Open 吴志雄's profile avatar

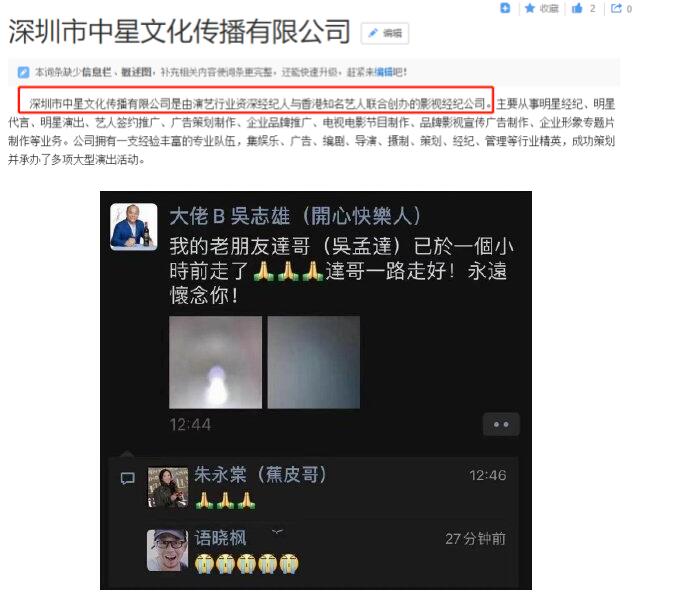(x=134, y=227)
